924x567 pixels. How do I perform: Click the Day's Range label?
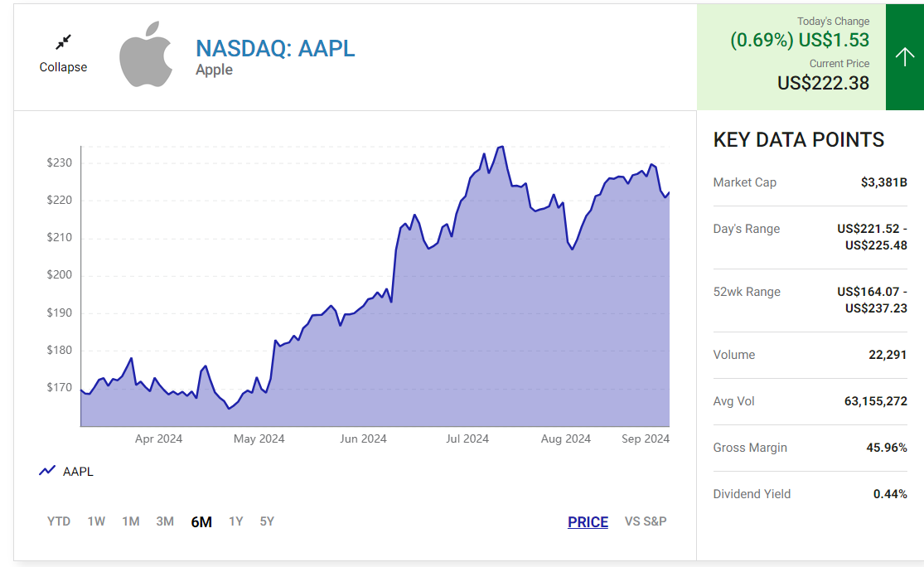point(746,229)
